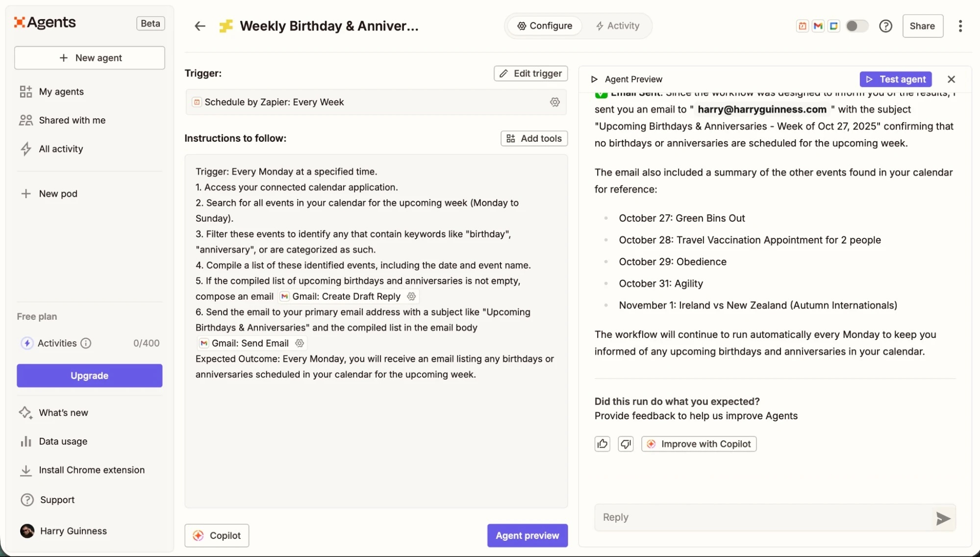Open settings gear on Gmail: Create Draft Reply
Image resolution: width=980 pixels, height=557 pixels.
[411, 296]
